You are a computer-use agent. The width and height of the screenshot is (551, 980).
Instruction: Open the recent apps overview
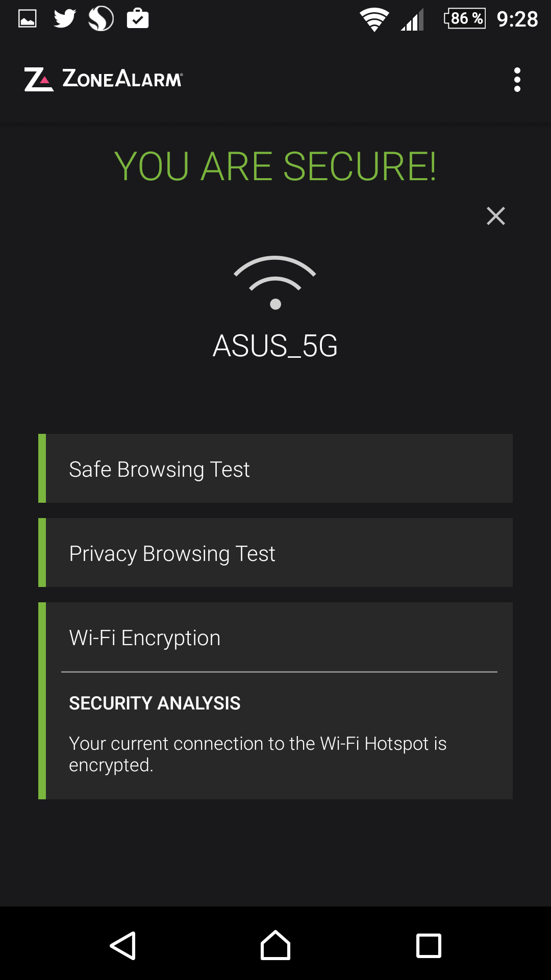click(x=429, y=946)
